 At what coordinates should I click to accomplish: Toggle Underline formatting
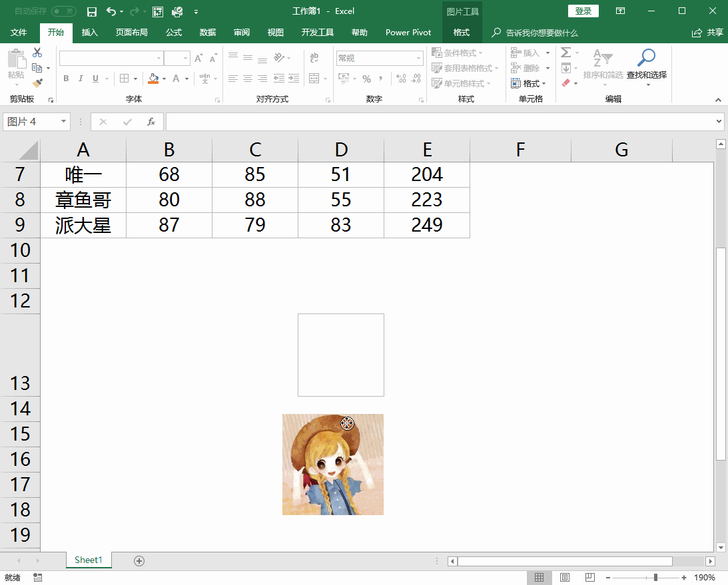[x=95, y=79]
